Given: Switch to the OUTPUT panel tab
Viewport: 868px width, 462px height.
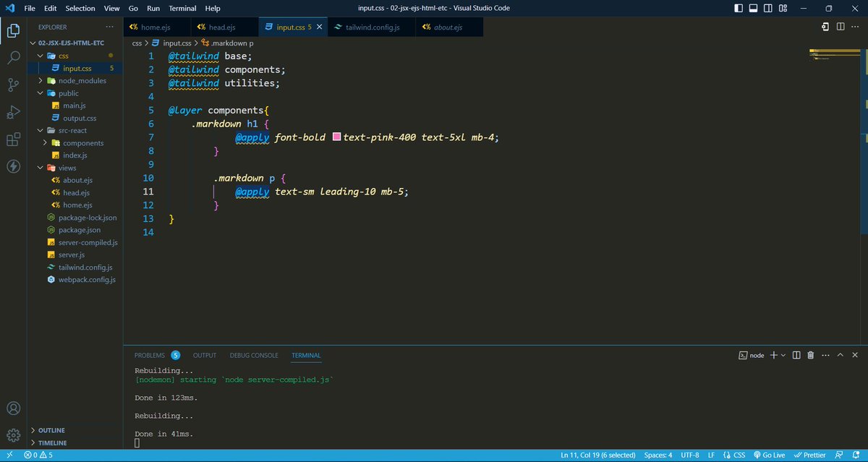Looking at the screenshot, I should (205, 355).
